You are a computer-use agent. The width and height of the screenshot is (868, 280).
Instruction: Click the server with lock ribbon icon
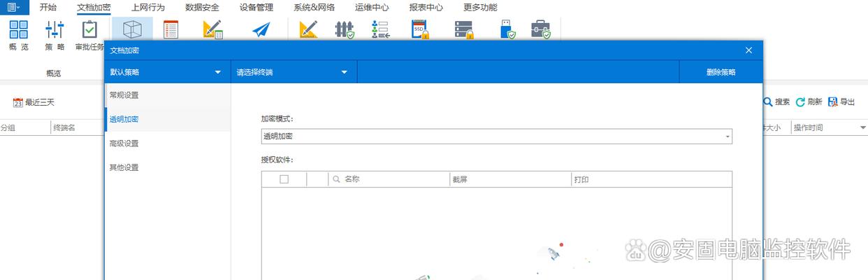coord(464,29)
